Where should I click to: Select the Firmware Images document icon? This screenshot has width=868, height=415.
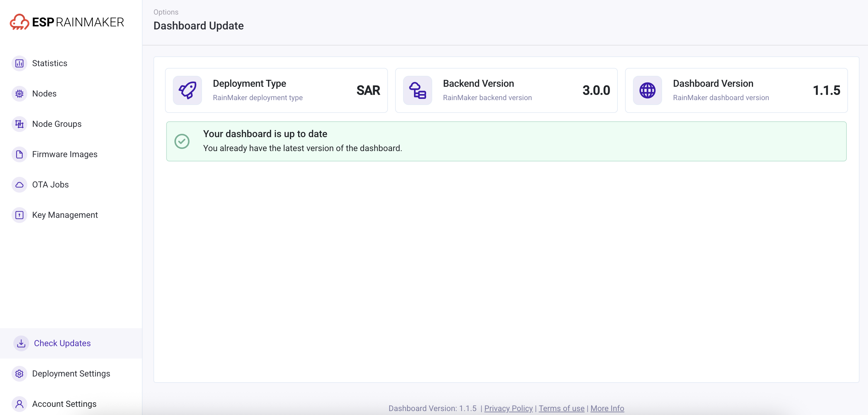point(19,154)
